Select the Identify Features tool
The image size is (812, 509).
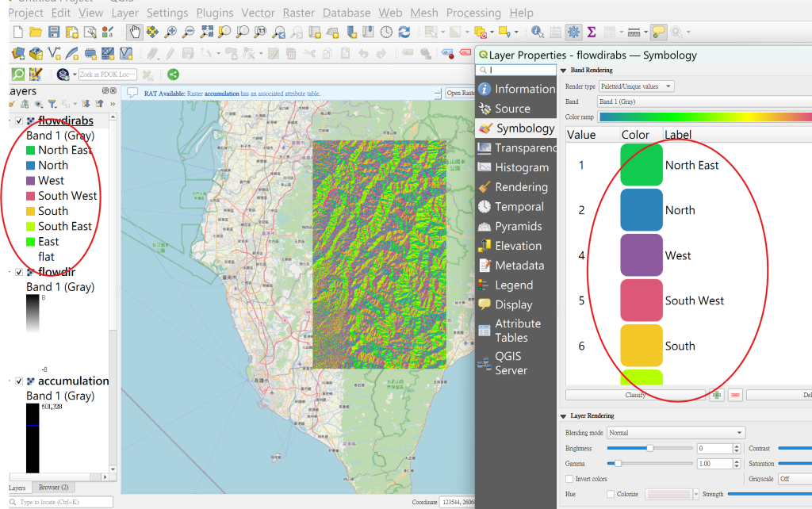click(537, 32)
